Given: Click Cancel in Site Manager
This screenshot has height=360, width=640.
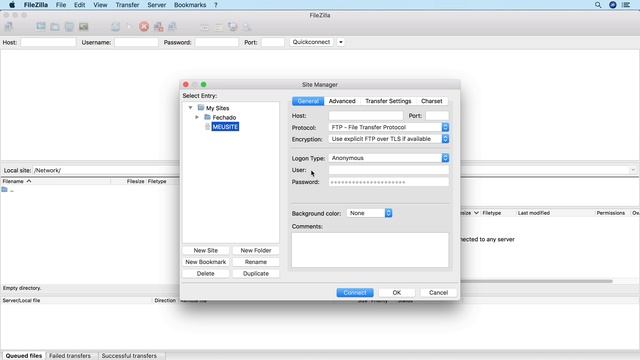Looking at the screenshot, I should [438, 292].
